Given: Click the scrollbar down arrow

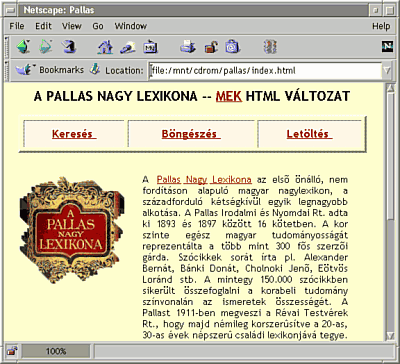Looking at the screenshot, I should tap(390, 335).
